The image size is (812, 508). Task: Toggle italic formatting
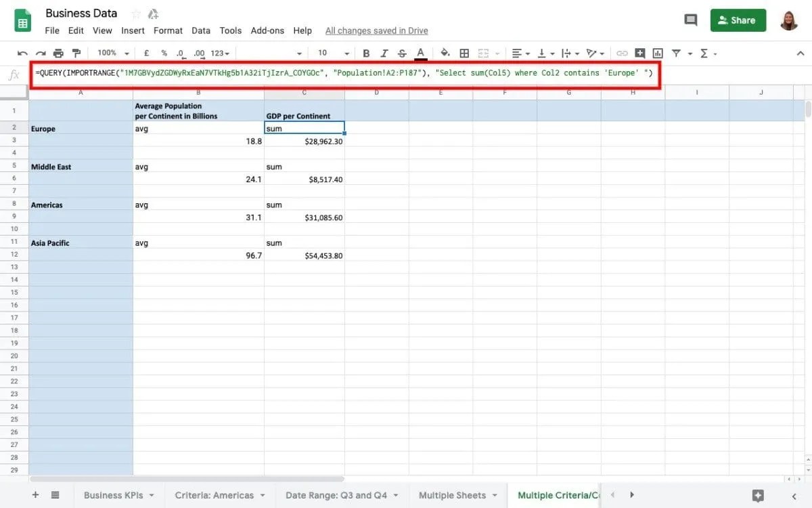[x=384, y=53]
